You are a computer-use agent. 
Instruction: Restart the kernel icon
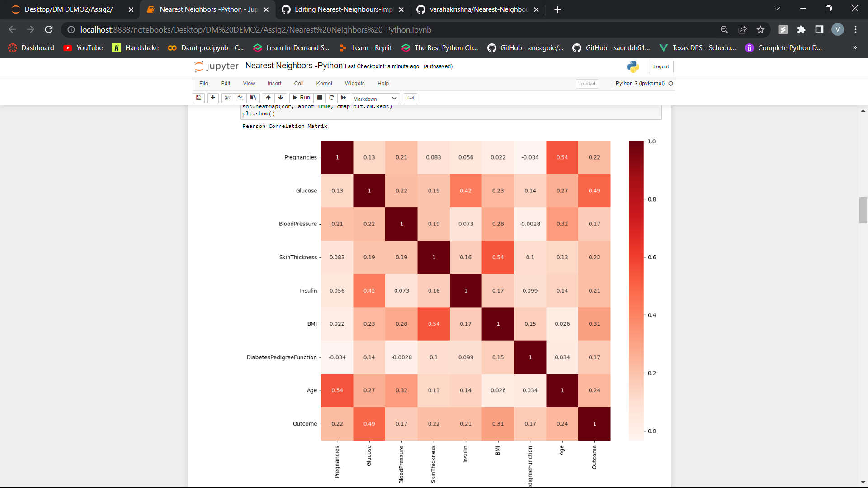click(331, 98)
